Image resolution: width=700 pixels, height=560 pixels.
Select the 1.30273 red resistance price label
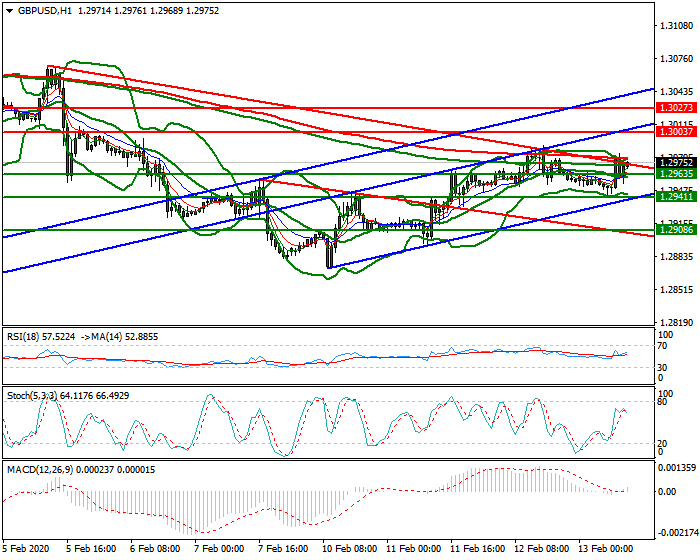[x=676, y=108]
